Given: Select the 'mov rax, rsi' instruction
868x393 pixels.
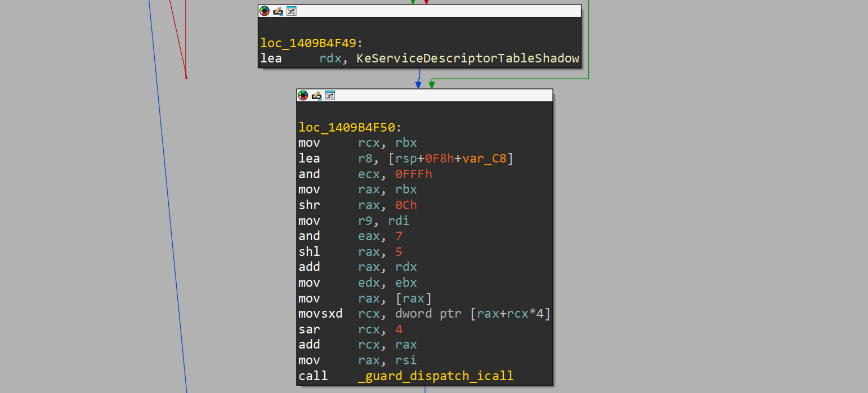Looking at the screenshot, I should [x=358, y=360].
